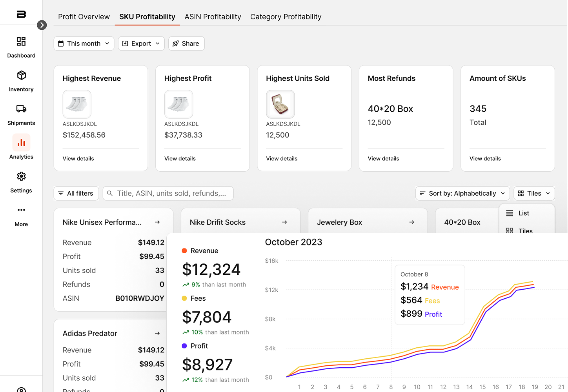Viewport: 568px width, 392px height.
Task: Open the Shipments truck icon
Action: [21, 109]
